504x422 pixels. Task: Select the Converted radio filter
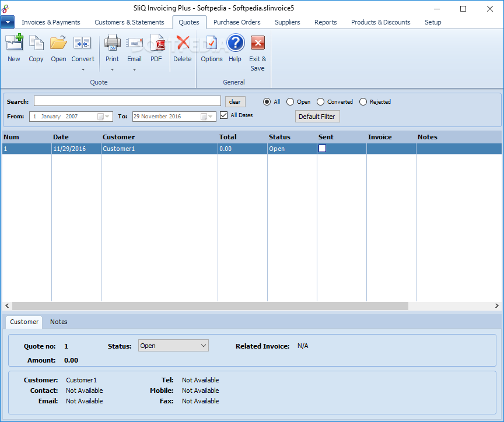(321, 102)
